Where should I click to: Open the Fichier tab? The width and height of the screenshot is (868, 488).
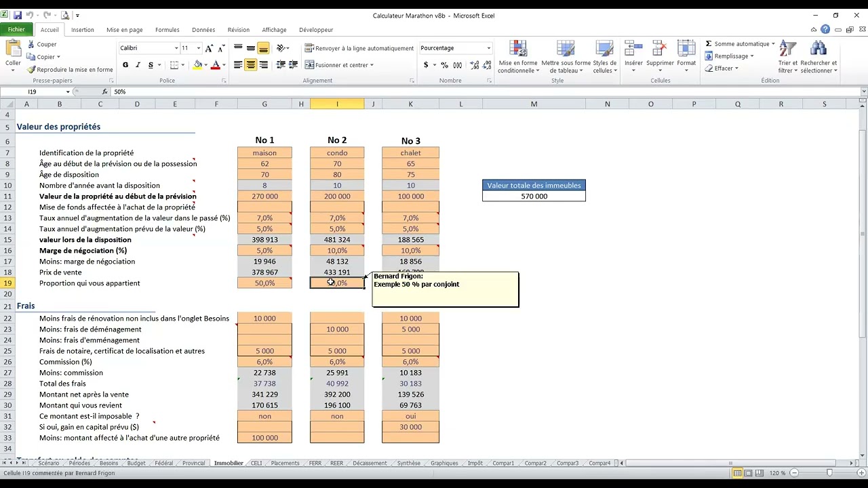(16, 30)
